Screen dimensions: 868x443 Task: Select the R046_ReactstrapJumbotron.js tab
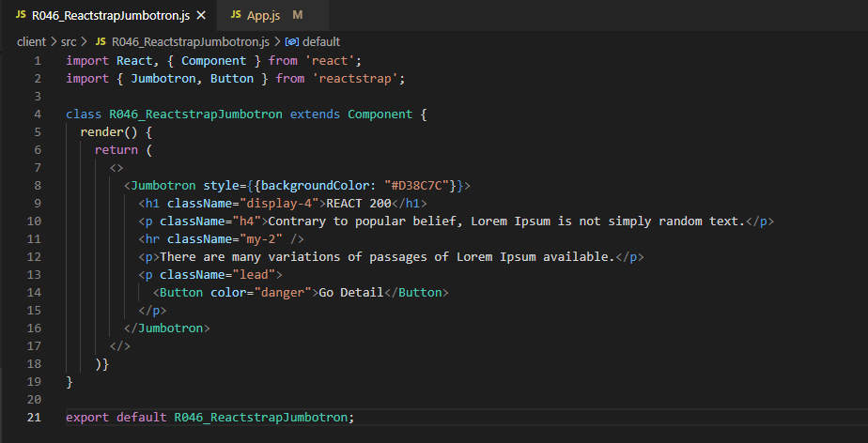pos(111,15)
